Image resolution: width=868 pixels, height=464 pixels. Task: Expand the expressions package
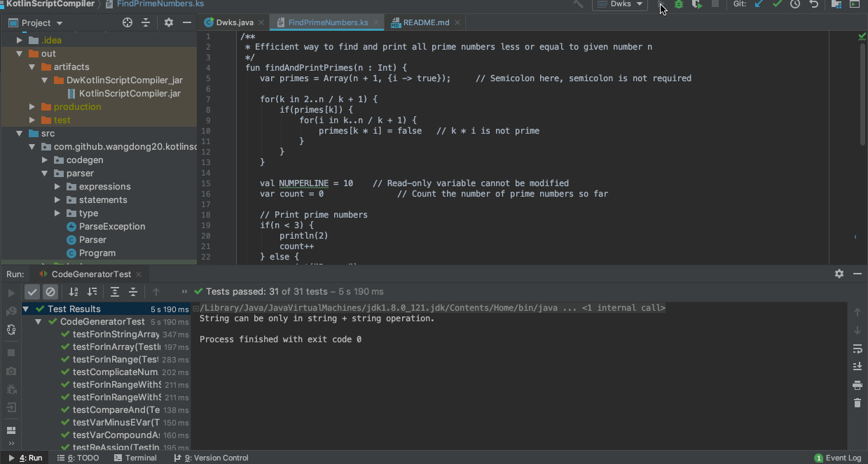pyautogui.click(x=57, y=186)
